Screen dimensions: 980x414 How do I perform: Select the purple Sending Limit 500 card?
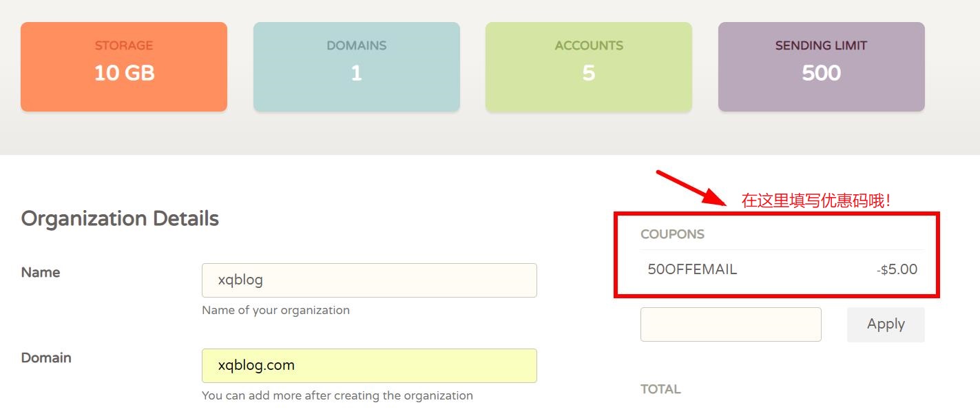coord(822,67)
